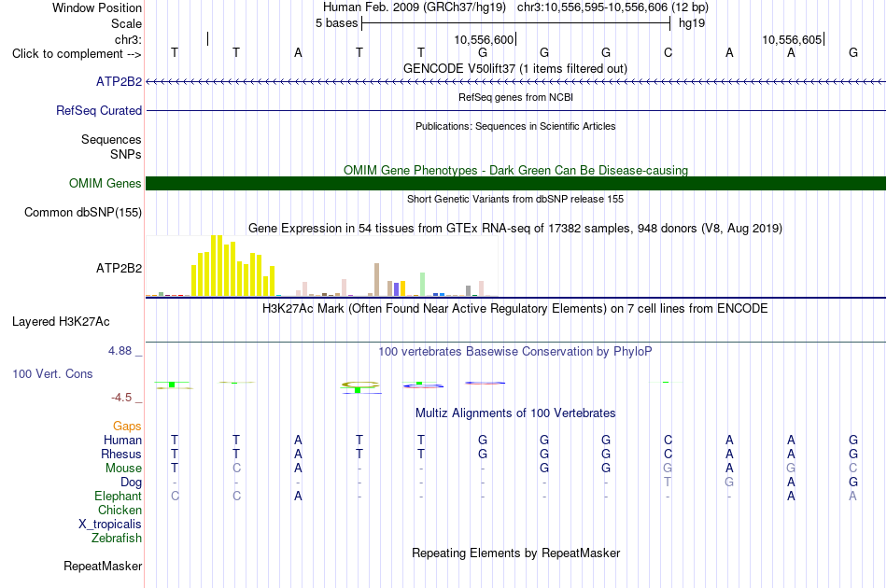Select the blue ATP2B2 GENCODE track label

tap(119, 82)
